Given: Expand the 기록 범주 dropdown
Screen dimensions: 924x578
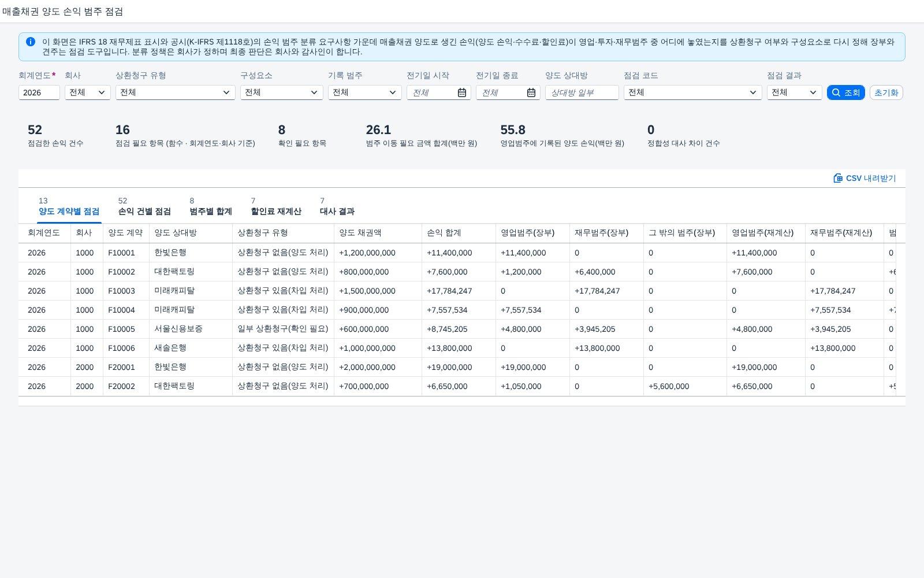Looking at the screenshot, I should click(365, 92).
